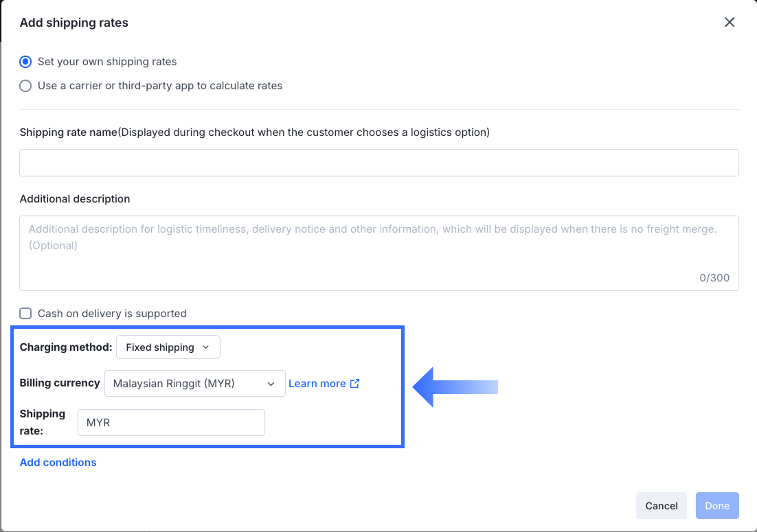The image size is (757, 532).
Task: Close the Add shipping rates dialog
Action: [x=730, y=23]
